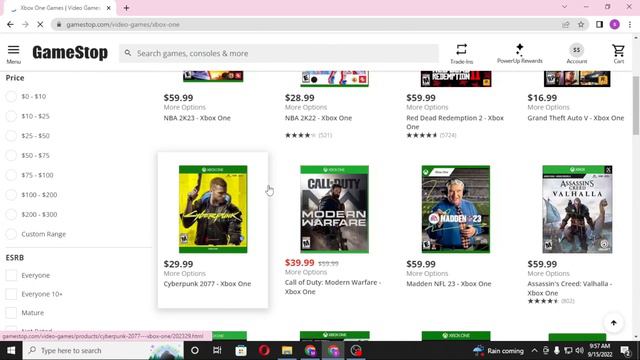This screenshot has height=360, width=640.
Task: Open the notification center icon
Action: tap(625, 351)
